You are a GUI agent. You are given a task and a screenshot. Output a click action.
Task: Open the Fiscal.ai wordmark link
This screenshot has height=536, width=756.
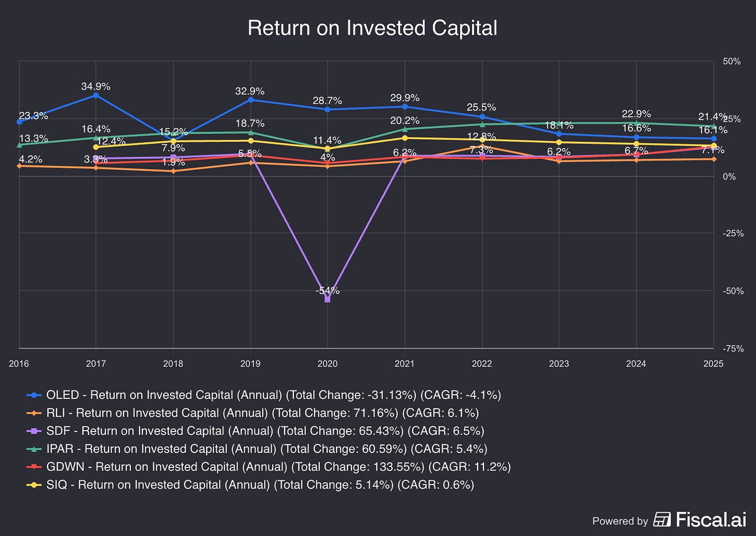point(711,519)
